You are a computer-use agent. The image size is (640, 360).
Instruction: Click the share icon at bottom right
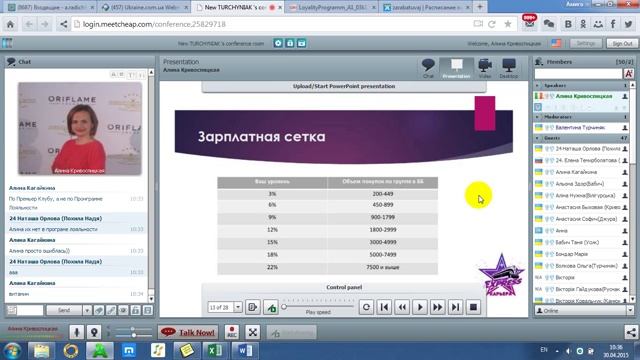tap(631, 332)
